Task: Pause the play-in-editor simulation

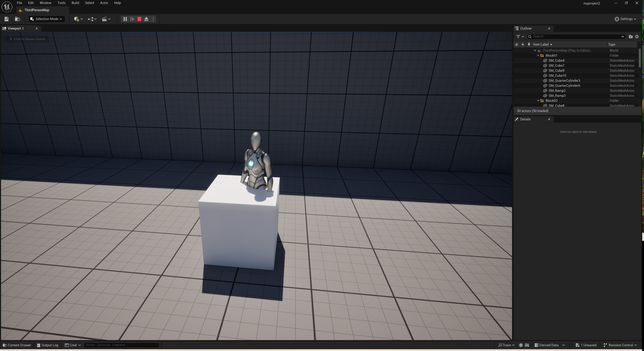Action: click(125, 19)
